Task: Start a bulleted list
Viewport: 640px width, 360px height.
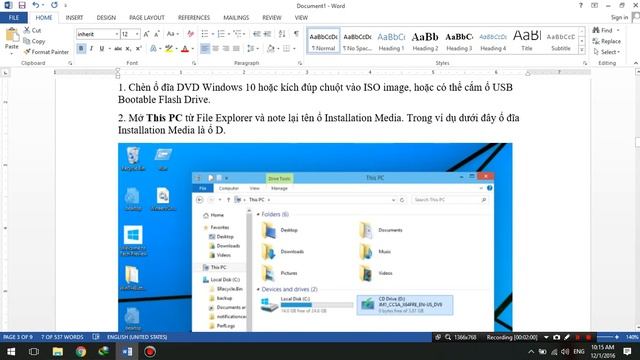Action: click(x=204, y=34)
